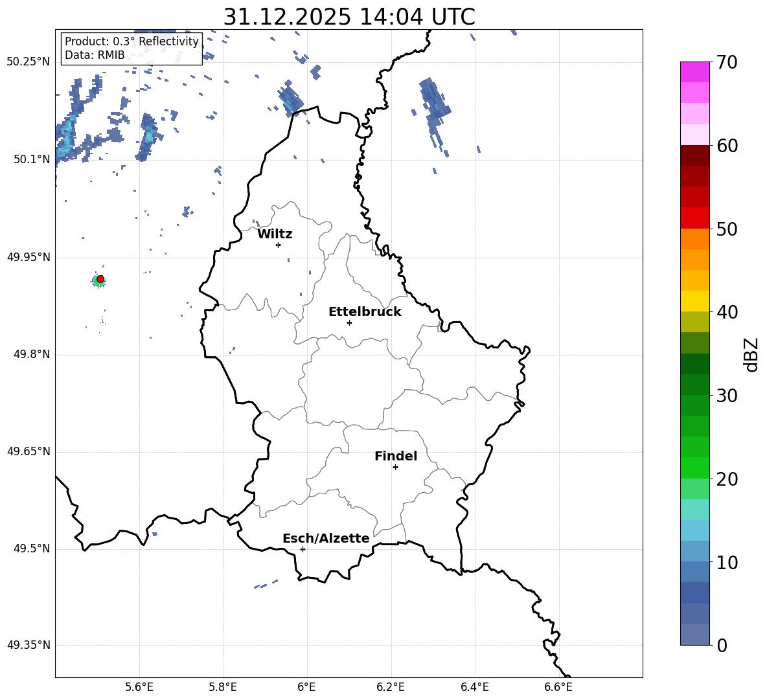Click the 50 tick label on colorbar
Viewport: 767px width, 700px height.
click(727, 229)
